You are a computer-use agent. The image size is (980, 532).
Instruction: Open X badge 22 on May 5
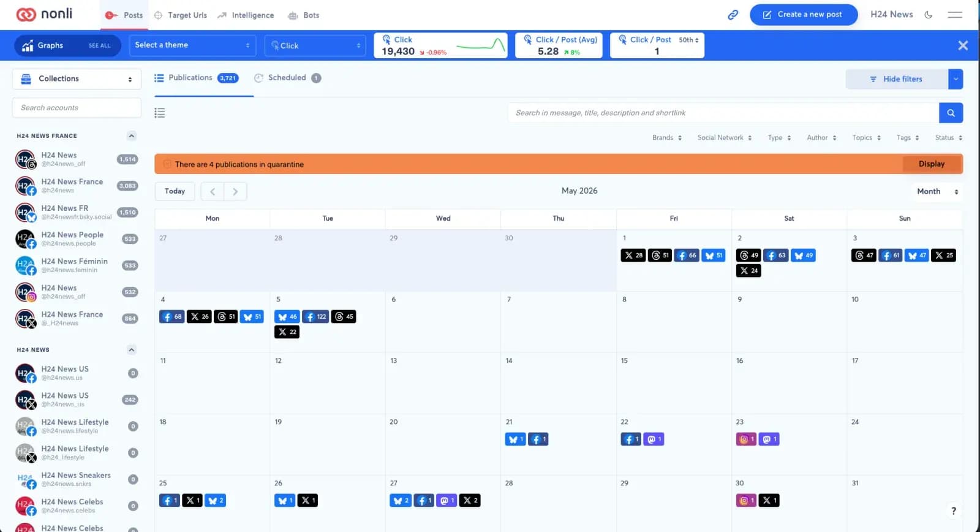click(287, 332)
